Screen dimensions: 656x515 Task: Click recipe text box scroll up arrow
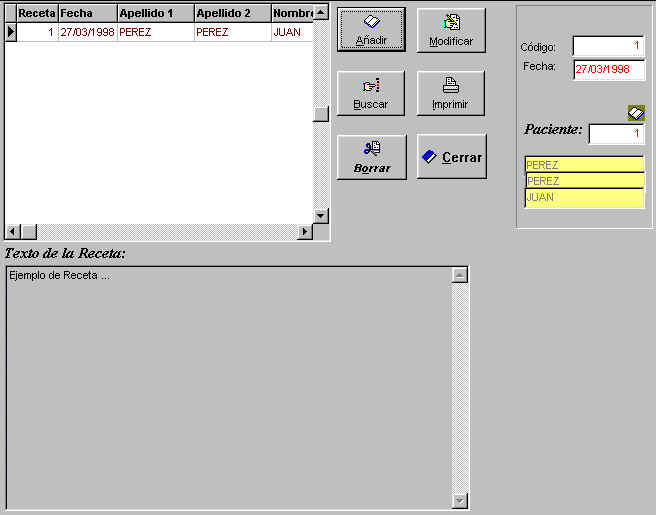coord(460,275)
